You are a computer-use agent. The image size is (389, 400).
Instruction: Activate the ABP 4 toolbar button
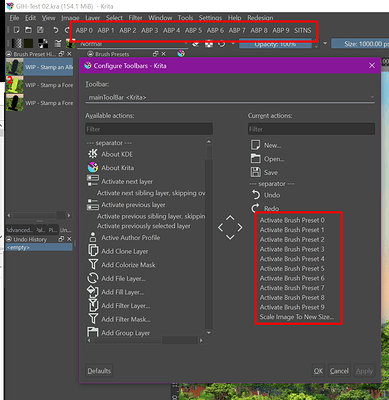tap(171, 30)
